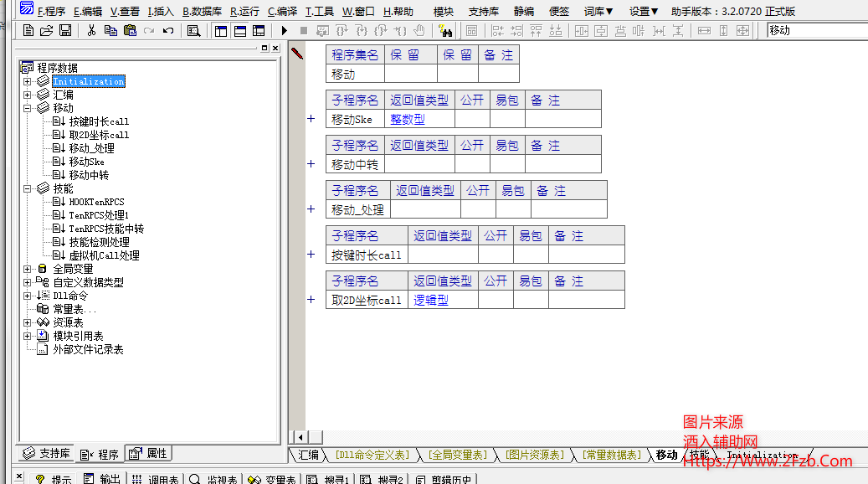Image resolution: width=868 pixels, height=484 pixels.
Task: Click the Paste clipboard icon
Action: [130, 31]
